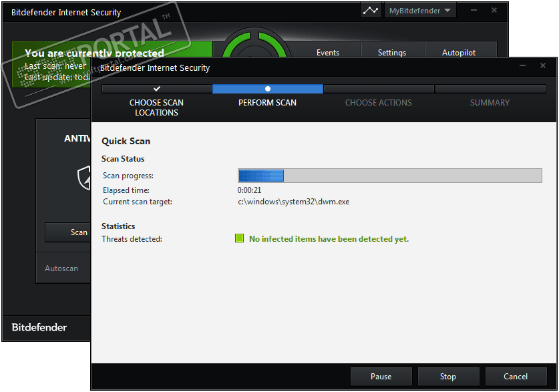559x392 pixels.
Task: Toggle Autoscan in the Antivirus panel
Action: point(61,268)
